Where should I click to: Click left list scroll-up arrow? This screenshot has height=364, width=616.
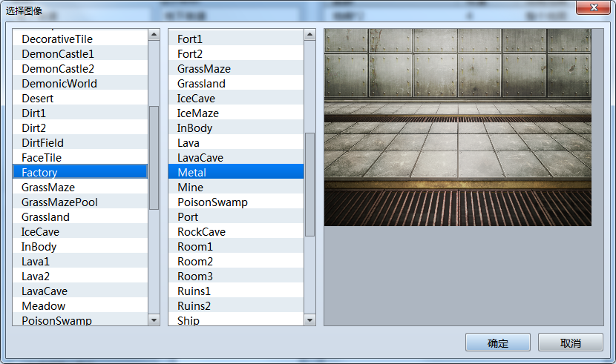[154, 35]
